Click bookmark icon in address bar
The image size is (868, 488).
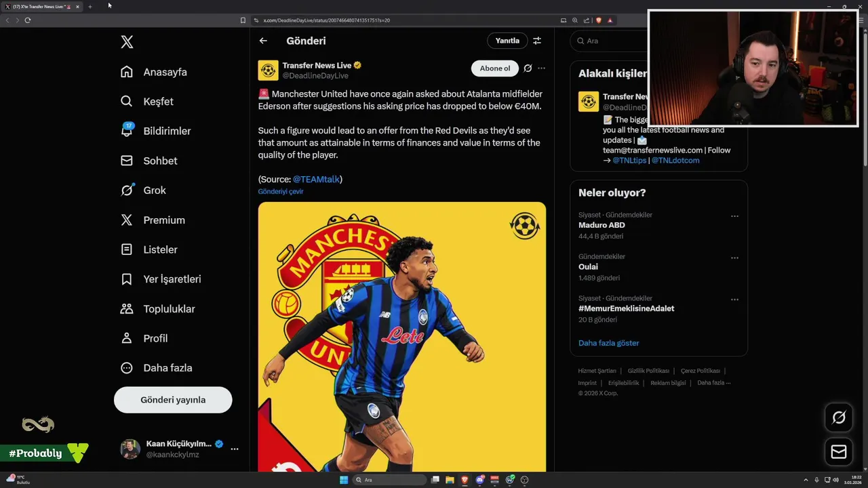[243, 20]
